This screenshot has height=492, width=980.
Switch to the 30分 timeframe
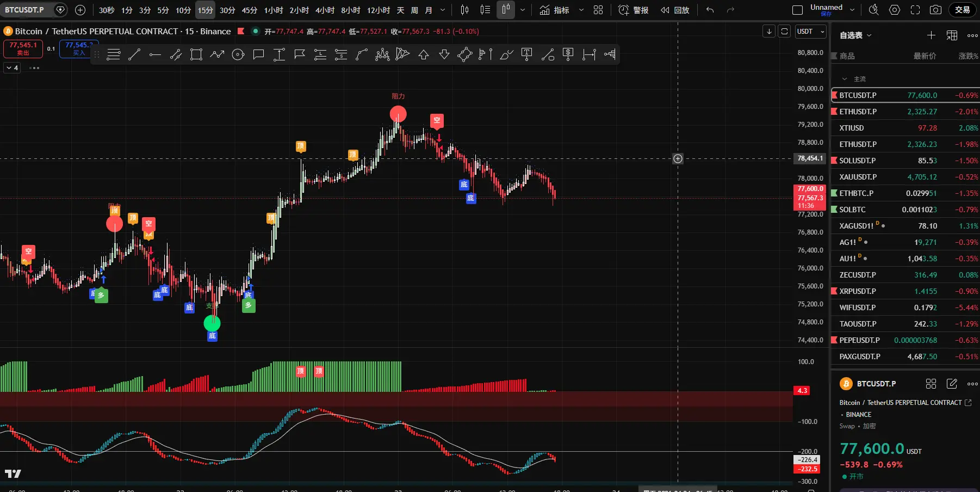pos(227,10)
